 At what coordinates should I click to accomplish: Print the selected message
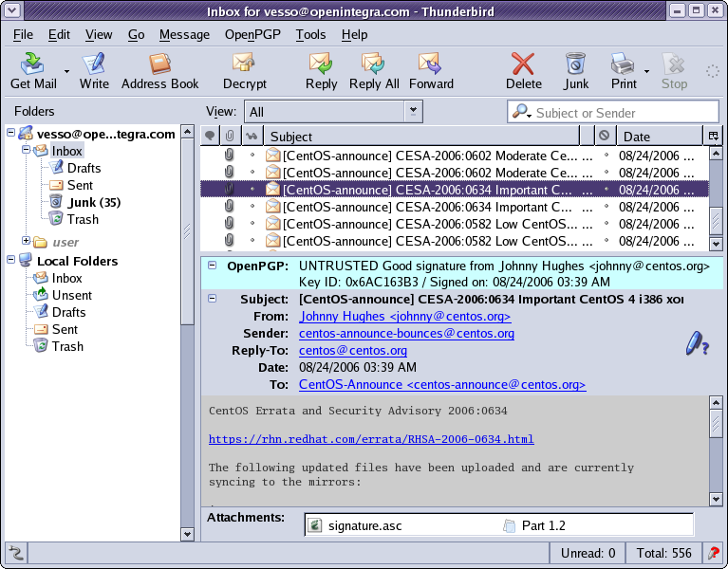click(623, 71)
